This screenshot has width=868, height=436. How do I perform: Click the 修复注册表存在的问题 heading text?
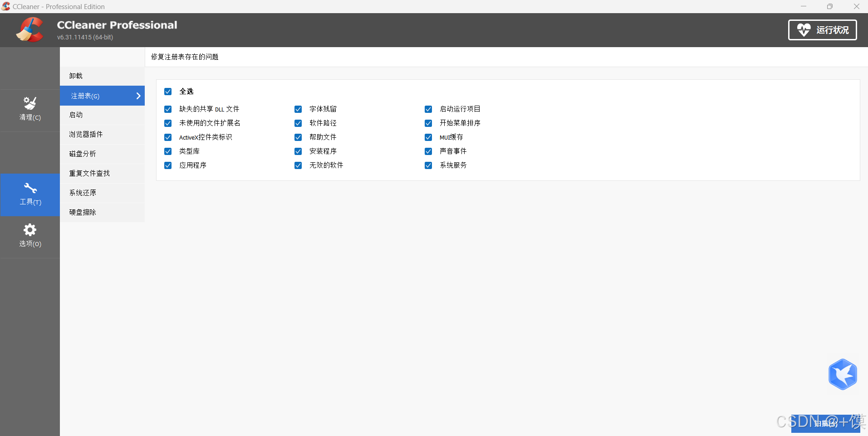click(185, 57)
